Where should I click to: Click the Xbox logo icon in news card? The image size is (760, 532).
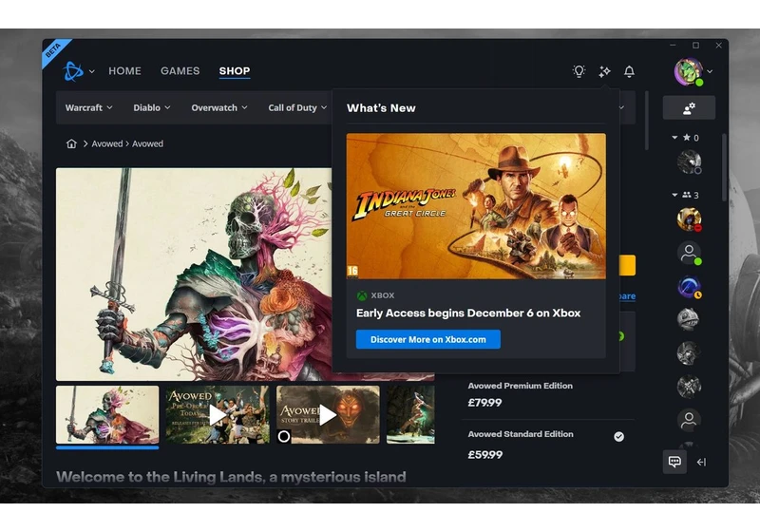coord(362,295)
